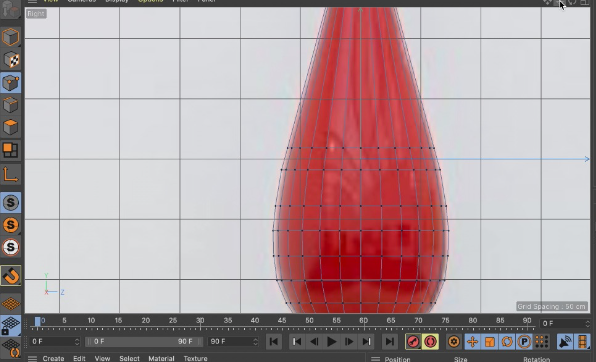Viewport: 596px width, 362px height.
Task: Open the Coordinates panel hamburger icon near Position
Action: click(x=376, y=359)
